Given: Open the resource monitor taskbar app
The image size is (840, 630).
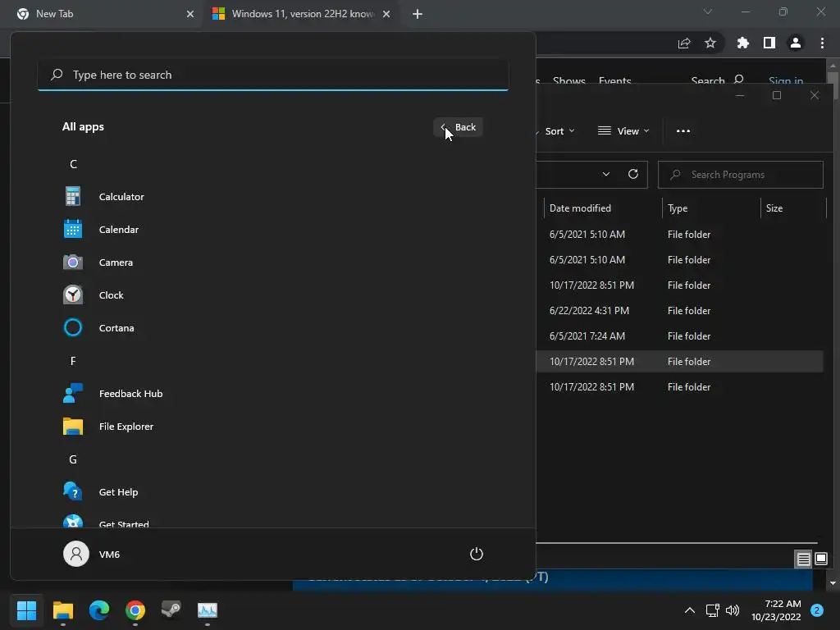Looking at the screenshot, I should (x=208, y=610).
